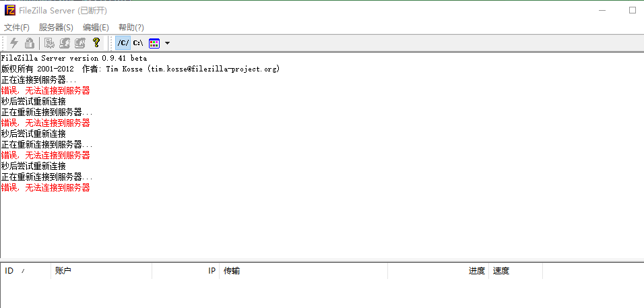Open server settings toolbar icon

(x=50, y=42)
